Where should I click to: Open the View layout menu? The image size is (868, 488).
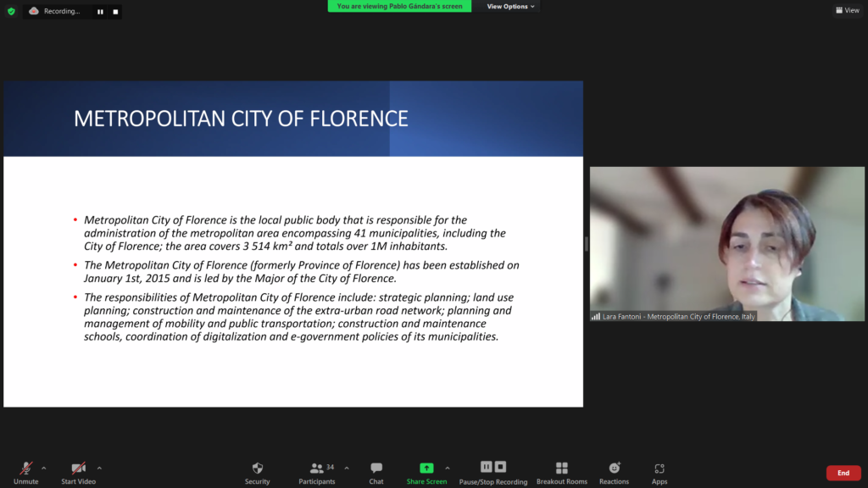[847, 10]
